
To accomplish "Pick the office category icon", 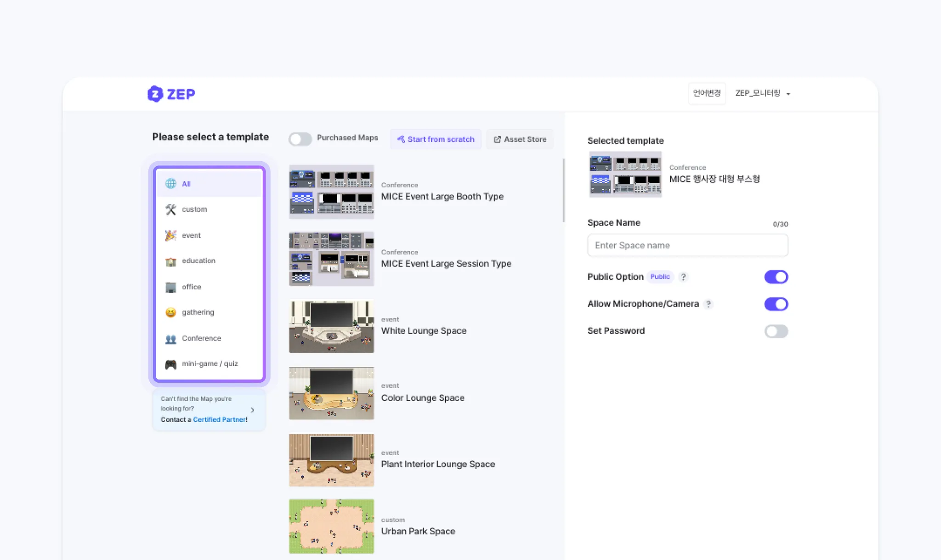I will coord(170,287).
